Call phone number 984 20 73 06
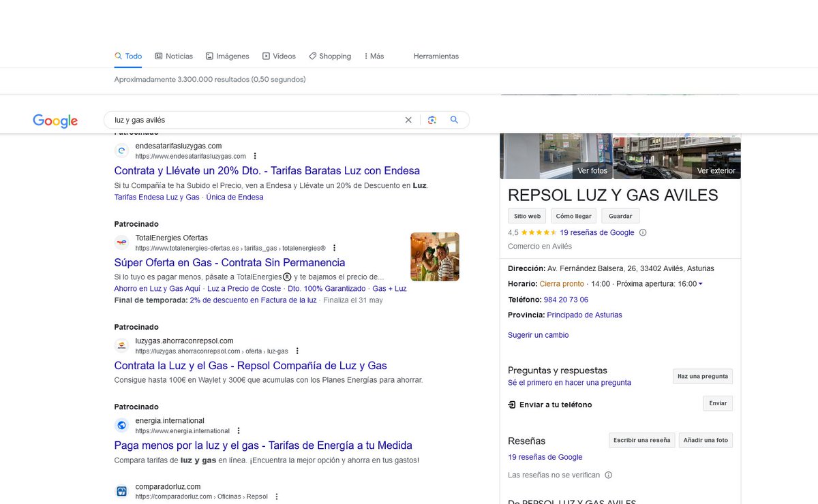 (566, 300)
